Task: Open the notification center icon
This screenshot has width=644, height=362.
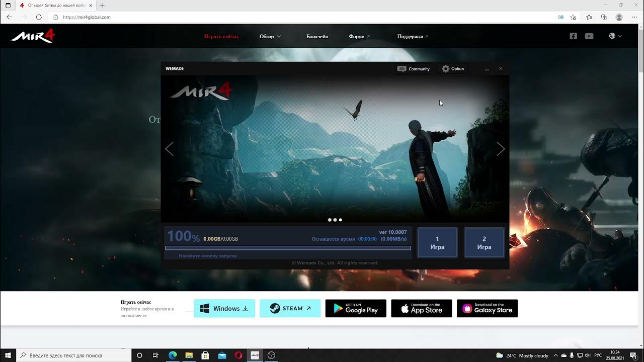Action: click(633, 355)
